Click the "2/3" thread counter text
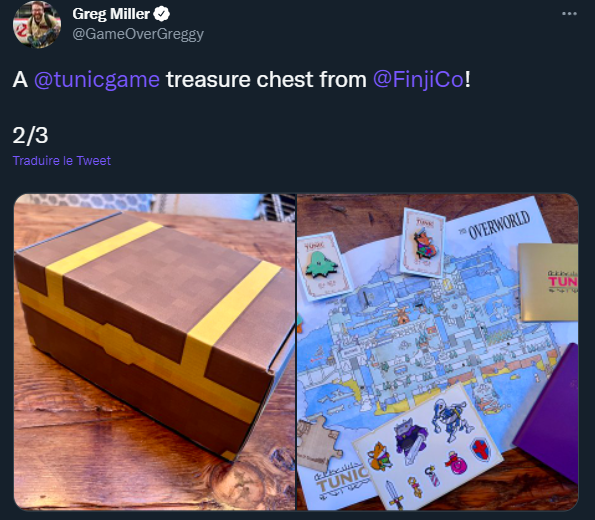The width and height of the screenshot is (595, 520). click(x=30, y=136)
